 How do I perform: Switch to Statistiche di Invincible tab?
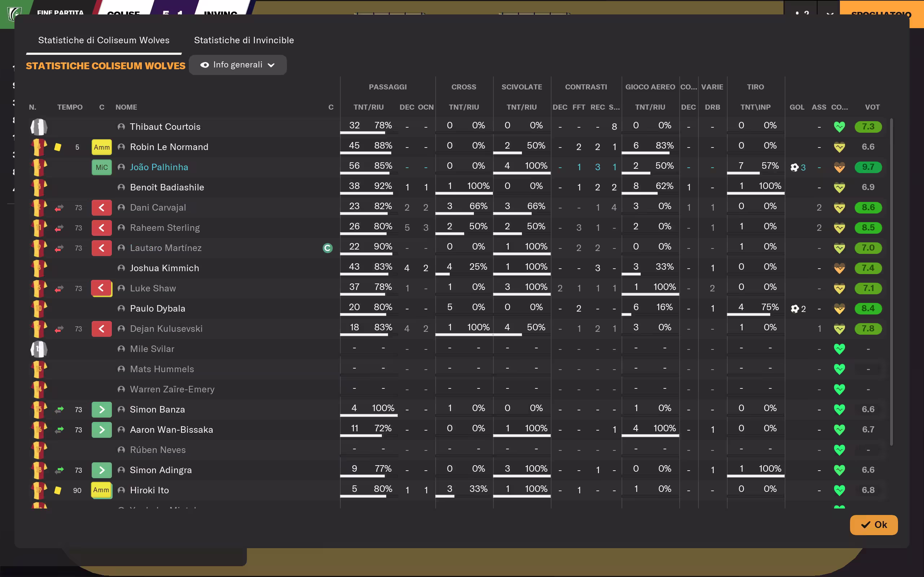click(x=244, y=40)
